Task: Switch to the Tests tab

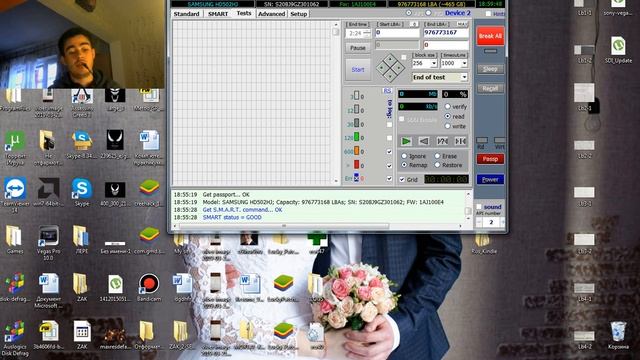Action: click(x=244, y=13)
